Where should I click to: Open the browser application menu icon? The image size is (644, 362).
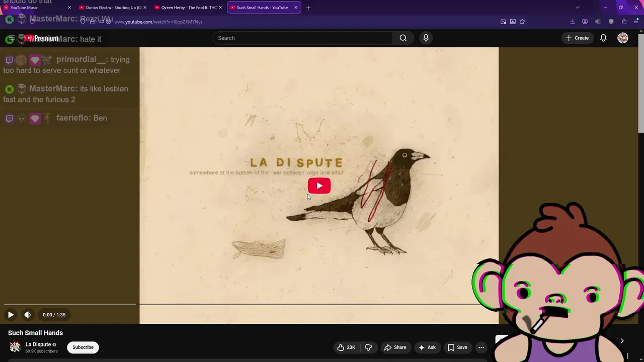tap(636, 22)
